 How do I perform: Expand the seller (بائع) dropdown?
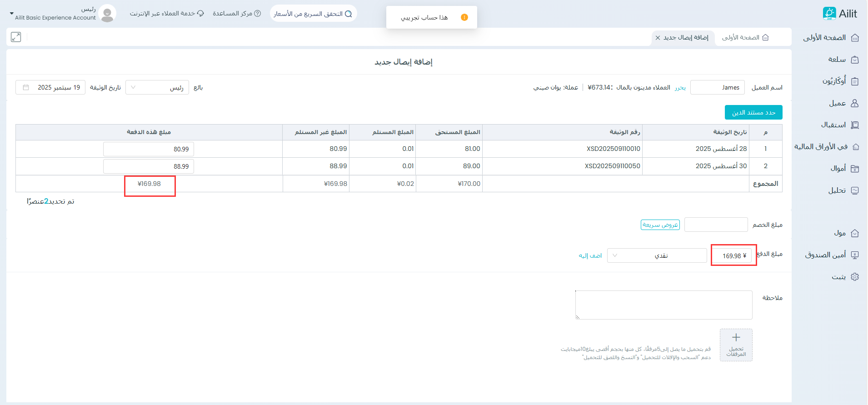tap(157, 87)
